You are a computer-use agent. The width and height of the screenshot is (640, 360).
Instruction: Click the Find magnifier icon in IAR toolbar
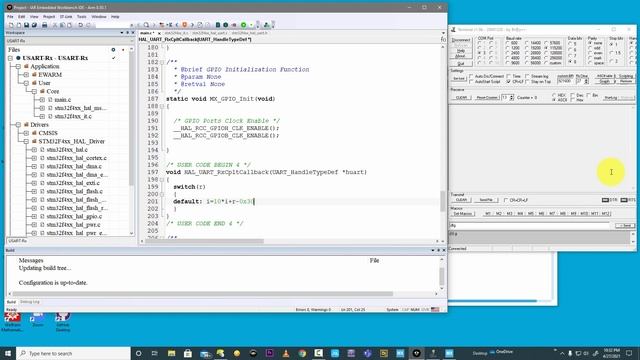tap(146, 25)
